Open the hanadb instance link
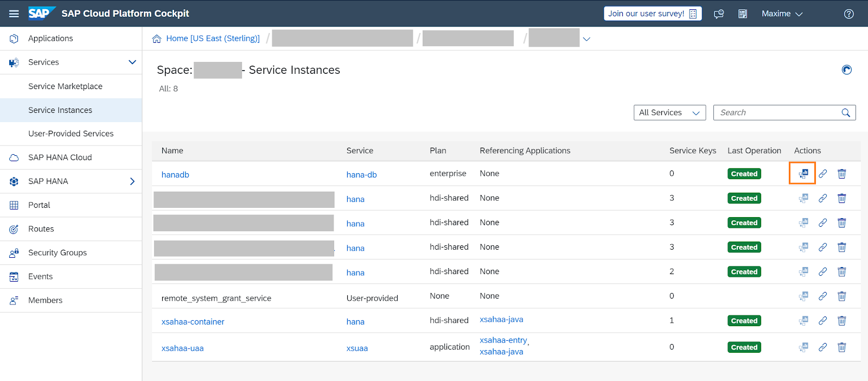The width and height of the screenshot is (868, 381). (175, 175)
